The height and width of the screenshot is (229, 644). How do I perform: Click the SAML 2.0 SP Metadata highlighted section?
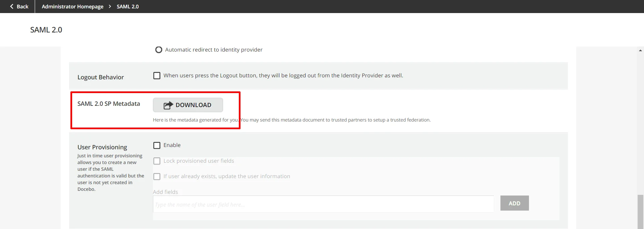coord(155,110)
